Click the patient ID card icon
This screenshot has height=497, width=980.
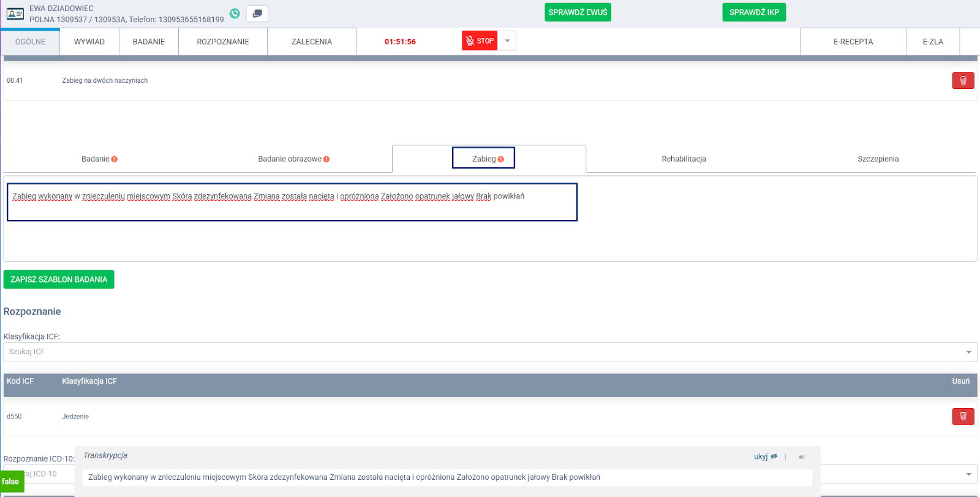(x=15, y=13)
